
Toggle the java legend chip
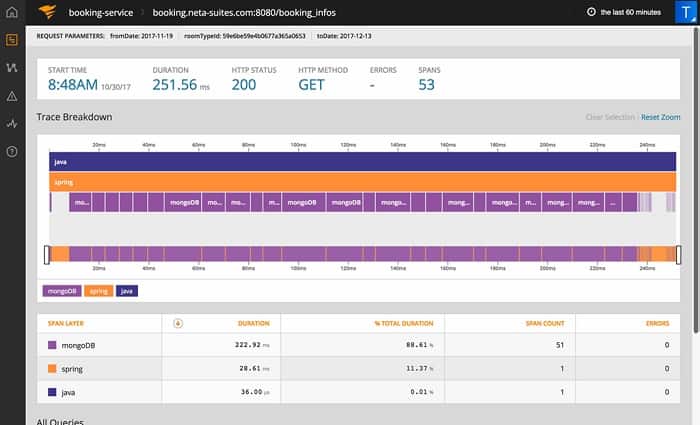pos(127,291)
